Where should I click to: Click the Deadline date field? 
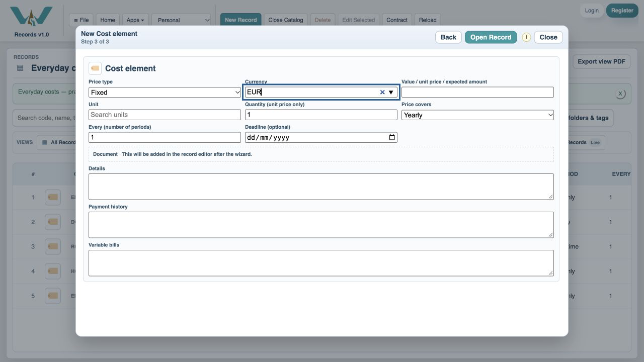(321, 138)
